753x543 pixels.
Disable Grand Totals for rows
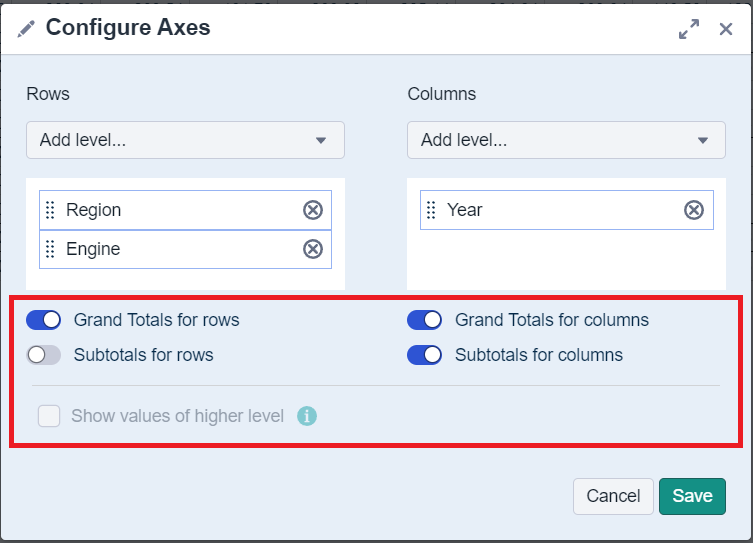[44, 320]
